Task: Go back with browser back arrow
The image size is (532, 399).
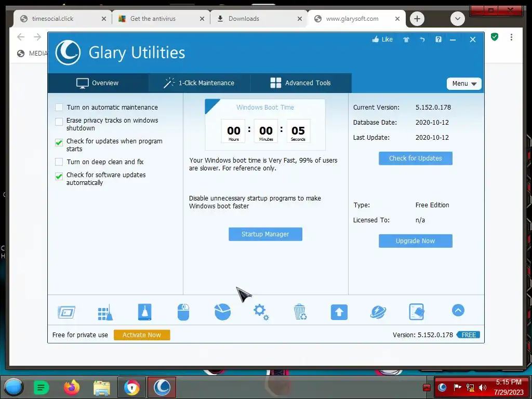Action: (x=21, y=37)
